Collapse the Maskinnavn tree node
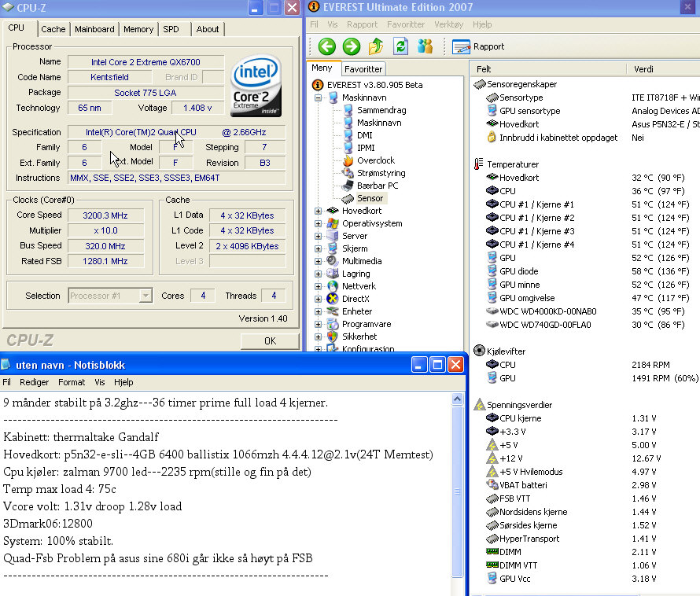The image size is (700, 596). [x=318, y=97]
